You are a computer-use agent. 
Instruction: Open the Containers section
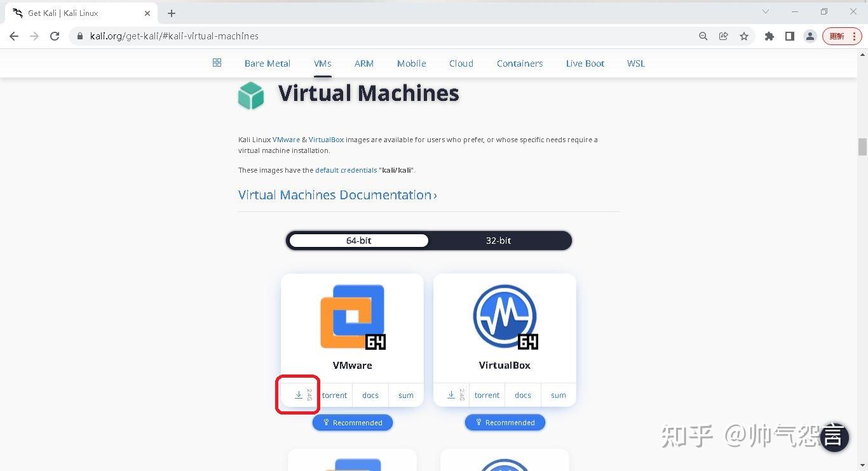tap(520, 63)
